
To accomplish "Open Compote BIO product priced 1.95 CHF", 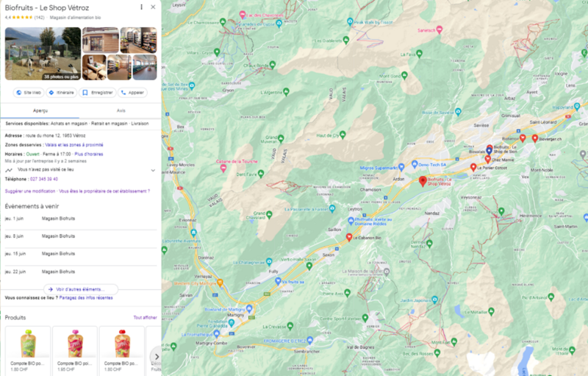I will point(75,351).
